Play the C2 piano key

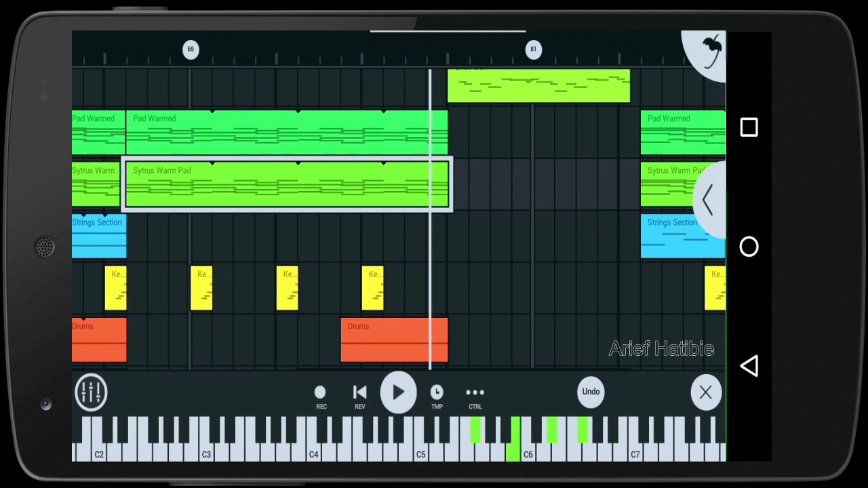[x=98, y=453]
